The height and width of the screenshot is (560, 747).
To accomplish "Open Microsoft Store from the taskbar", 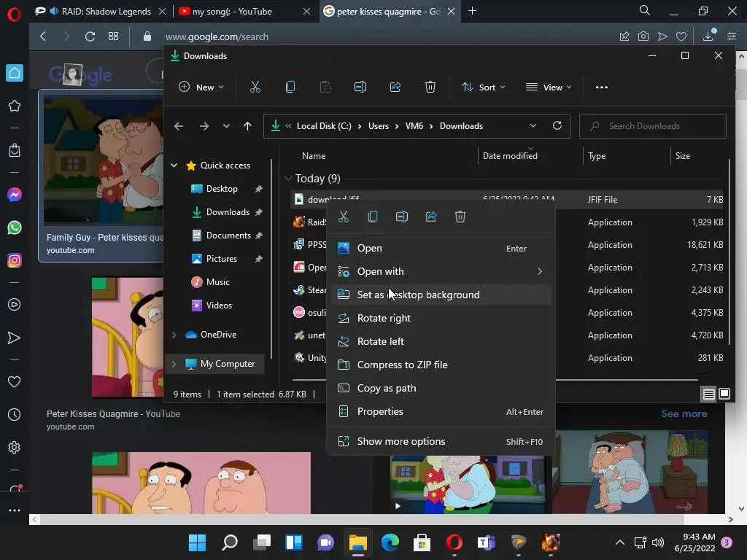I will (x=422, y=542).
